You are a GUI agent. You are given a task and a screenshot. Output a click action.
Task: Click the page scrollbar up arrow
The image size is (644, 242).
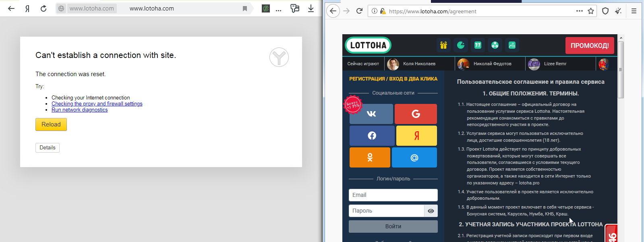(x=621, y=37)
